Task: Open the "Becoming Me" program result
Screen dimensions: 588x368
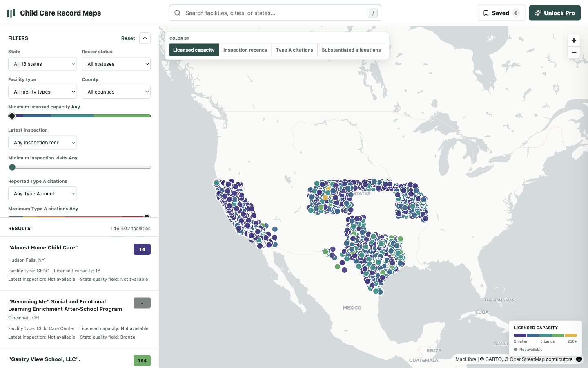Action: coord(80,319)
